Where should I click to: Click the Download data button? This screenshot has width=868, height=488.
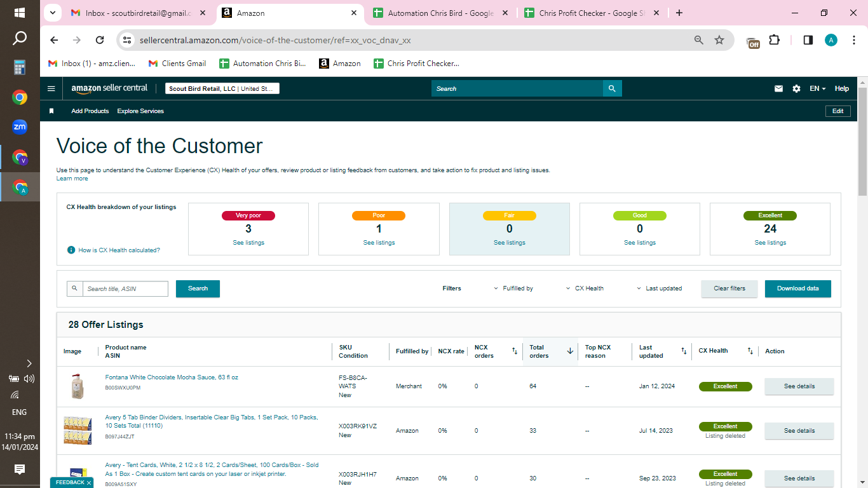(798, 288)
